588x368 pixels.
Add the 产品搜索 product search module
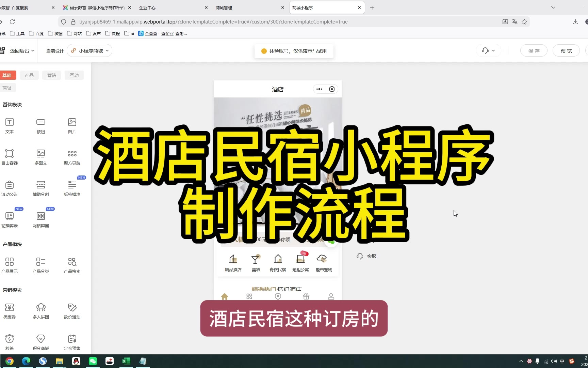[x=72, y=265]
